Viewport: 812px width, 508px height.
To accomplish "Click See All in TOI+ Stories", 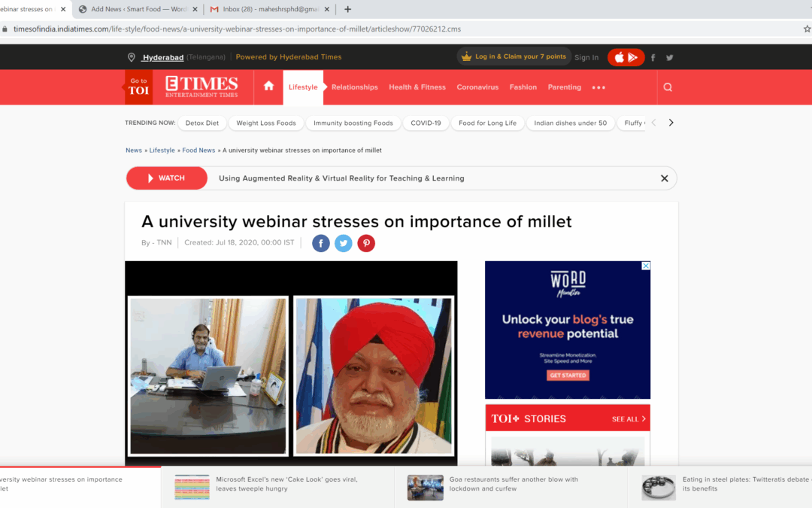I will point(629,418).
